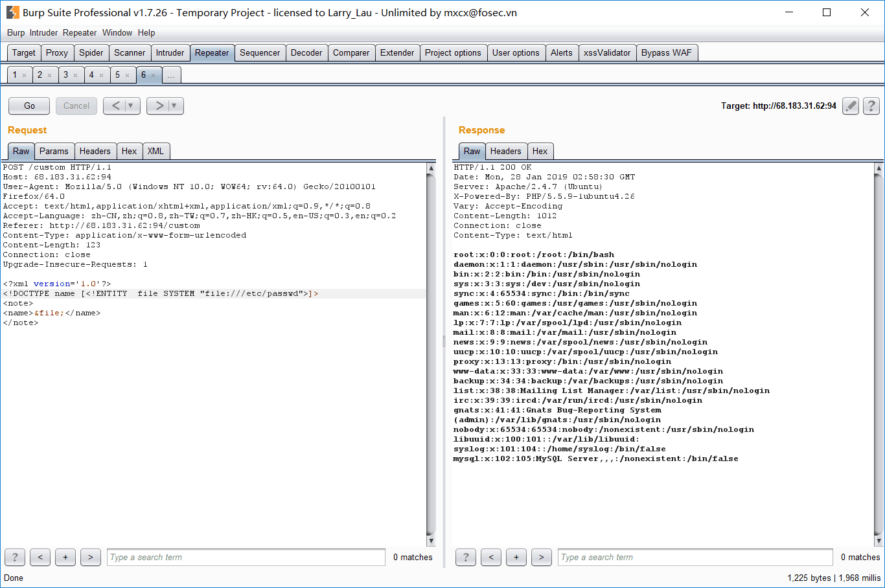
Task: Show the Request Hex view
Action: pyautogui.click(x=130, y=151)
